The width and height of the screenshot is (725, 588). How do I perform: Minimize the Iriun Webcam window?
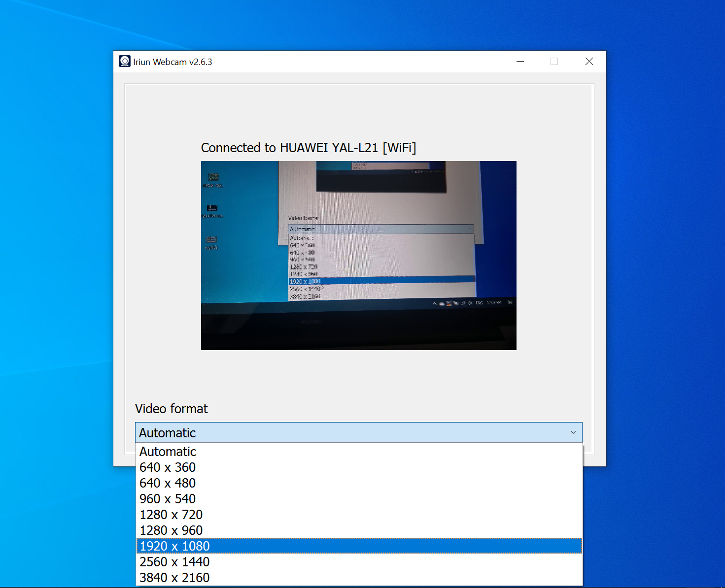[x=520, y=62]
